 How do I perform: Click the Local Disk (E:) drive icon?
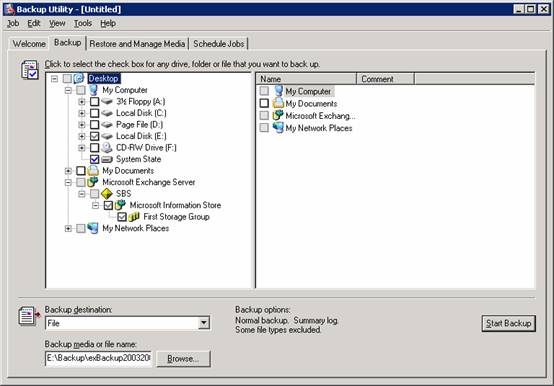click(107, 136)
